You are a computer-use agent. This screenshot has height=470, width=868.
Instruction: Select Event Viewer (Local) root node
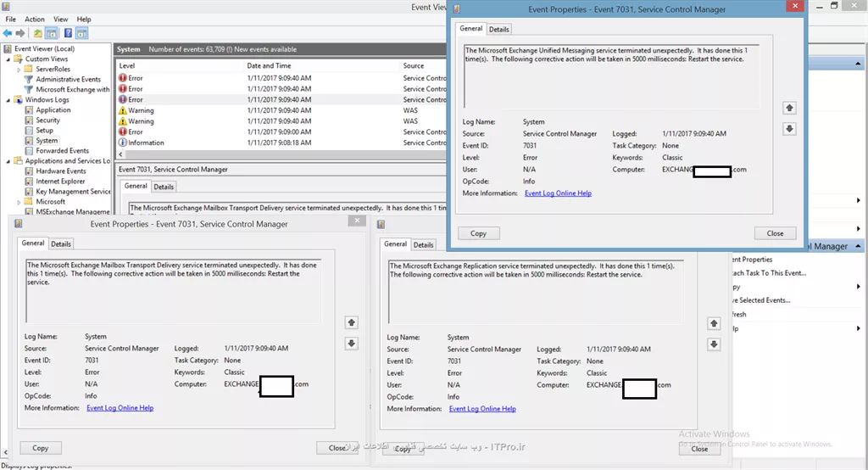point(44,48)
